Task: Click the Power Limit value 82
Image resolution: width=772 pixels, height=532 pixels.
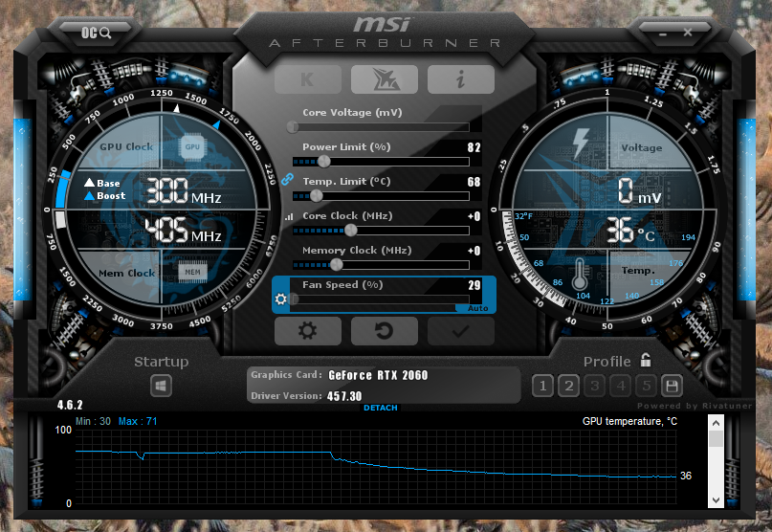Action: [474, 147]
